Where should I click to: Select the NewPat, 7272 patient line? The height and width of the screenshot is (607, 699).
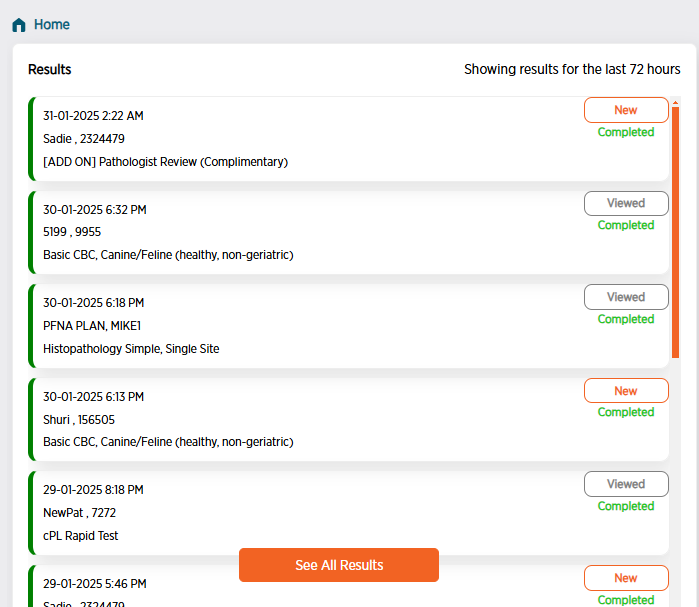[x=79, y=513]
